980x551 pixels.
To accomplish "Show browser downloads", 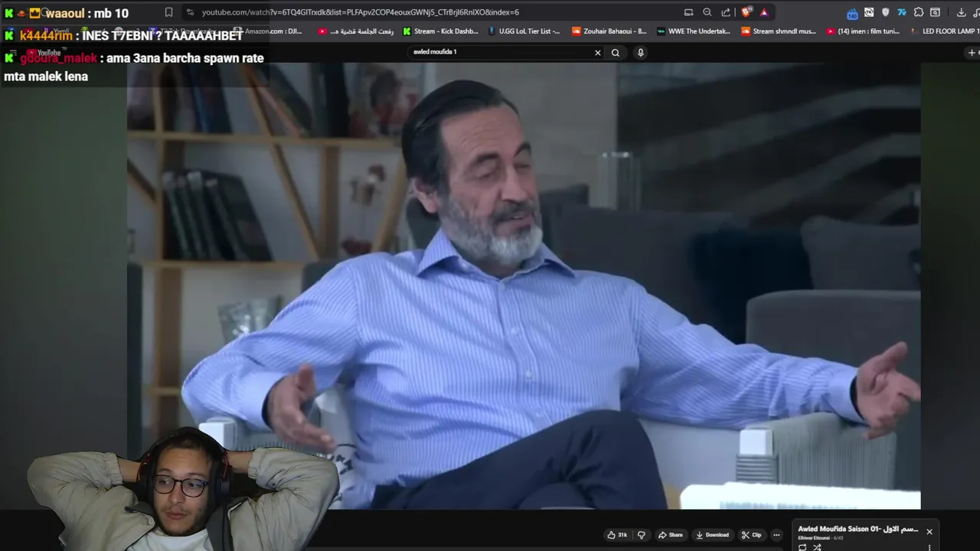I will (x=962, y=12).
